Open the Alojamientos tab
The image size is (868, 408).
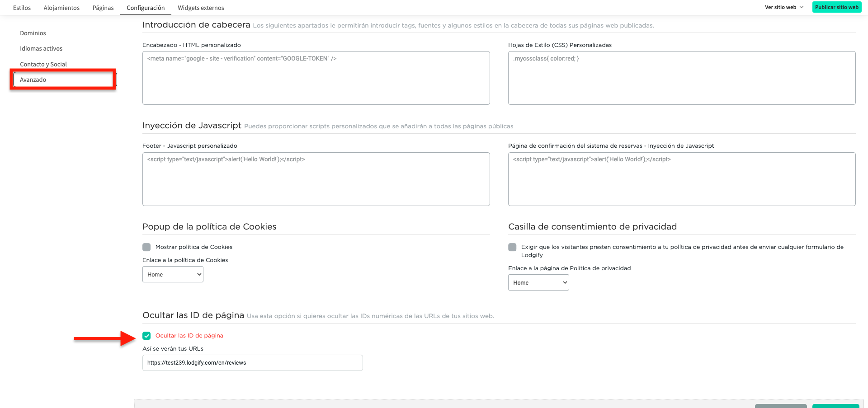[x=61, y=8]
